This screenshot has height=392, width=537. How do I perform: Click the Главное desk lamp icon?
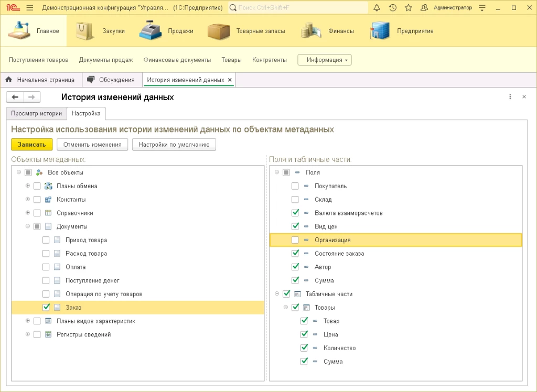coord(19,30)
